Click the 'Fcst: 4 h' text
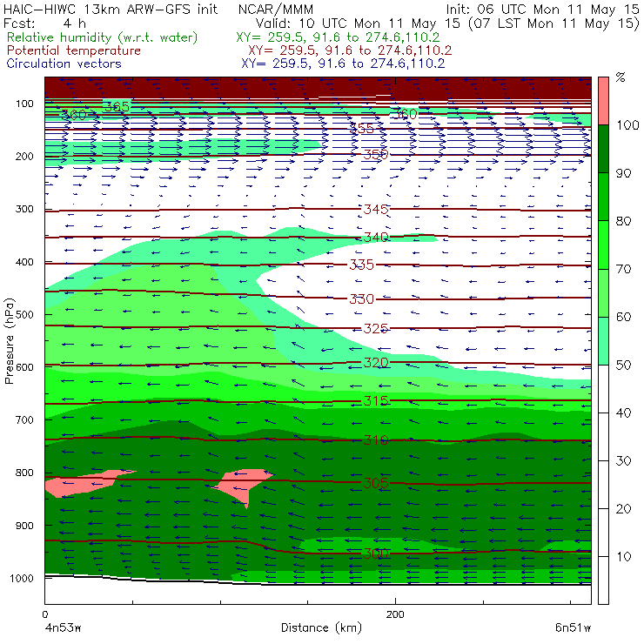Image resolution: width=644 pixels, height=644 pixels. (x=44, y=23)
